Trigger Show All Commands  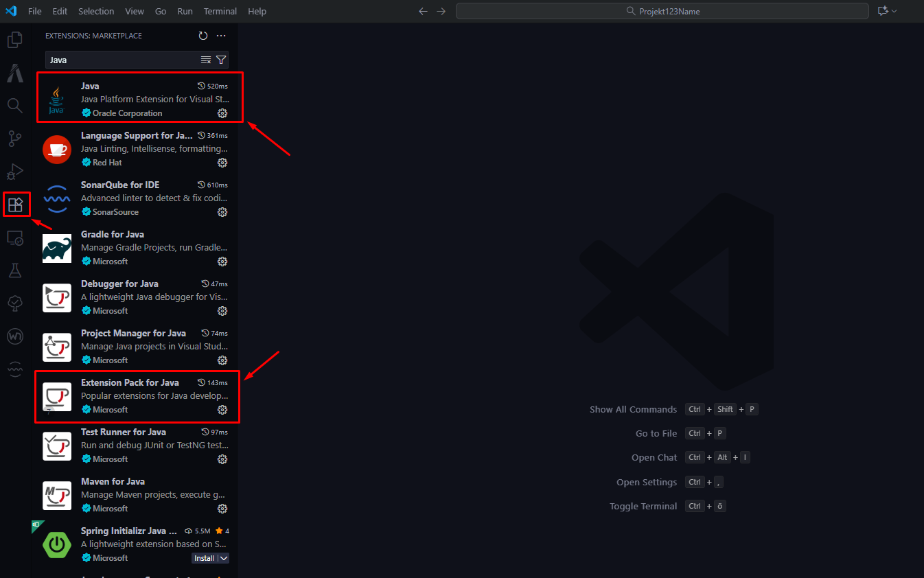[x=632, y=408]
